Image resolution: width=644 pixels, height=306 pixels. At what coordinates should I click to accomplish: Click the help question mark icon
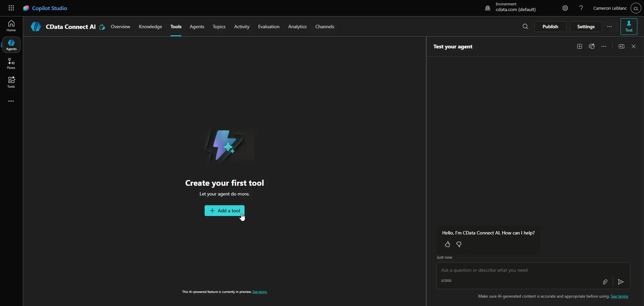tap(581, 8)
